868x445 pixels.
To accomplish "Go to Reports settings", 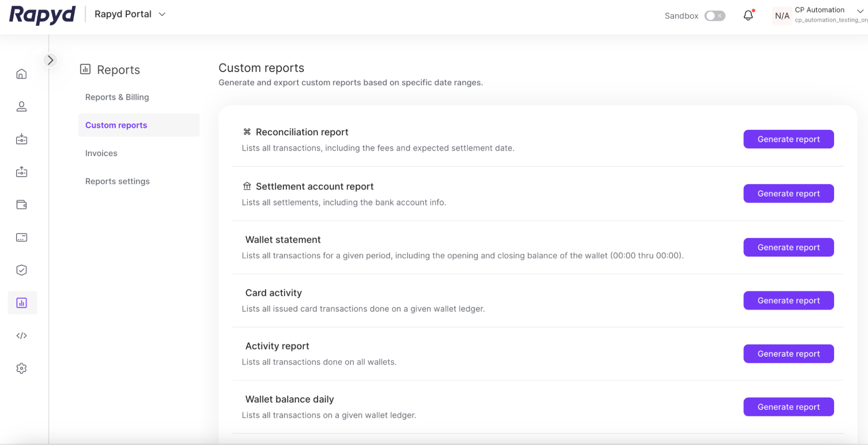I will pos(117,181).
